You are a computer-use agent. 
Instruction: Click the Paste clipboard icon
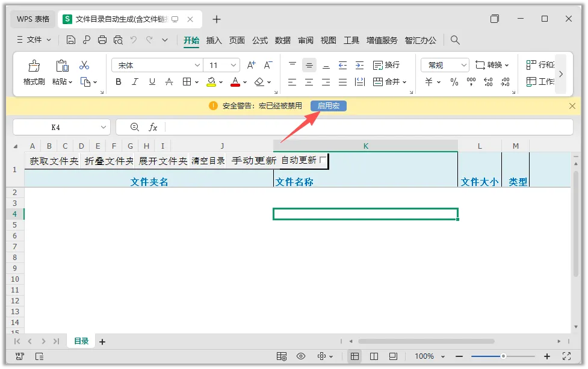[x=62, y=66]
